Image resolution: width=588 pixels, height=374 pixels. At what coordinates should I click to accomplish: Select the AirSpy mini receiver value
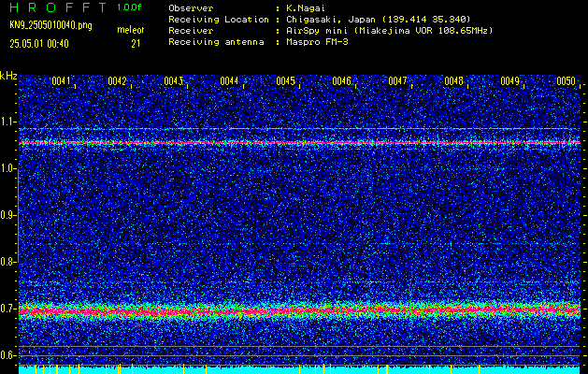[389, 30]
